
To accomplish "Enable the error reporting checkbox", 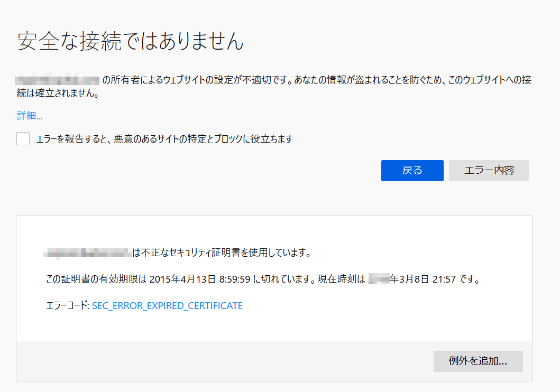I will pyautogui.click(x=23, y=139).
